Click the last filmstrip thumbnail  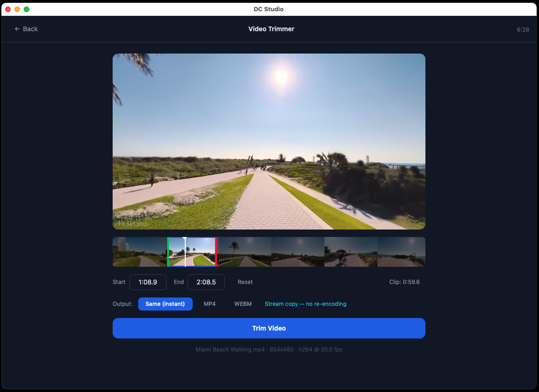click(x=401, y=251)
